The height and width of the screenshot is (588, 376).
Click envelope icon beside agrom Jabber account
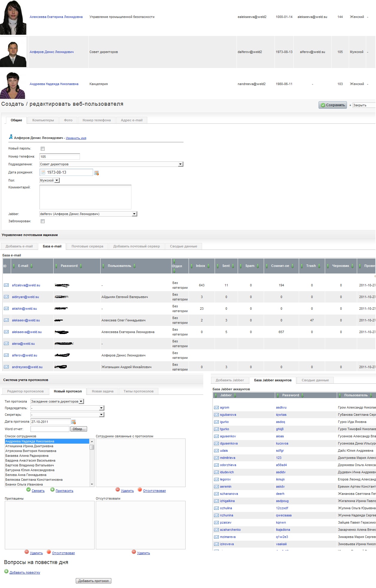(x=216, y=407)
